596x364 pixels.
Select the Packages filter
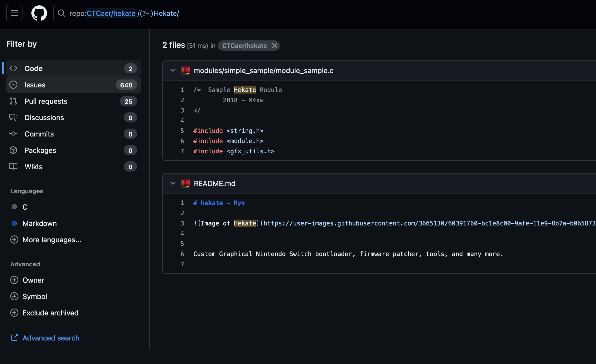[x=73, y=150]
